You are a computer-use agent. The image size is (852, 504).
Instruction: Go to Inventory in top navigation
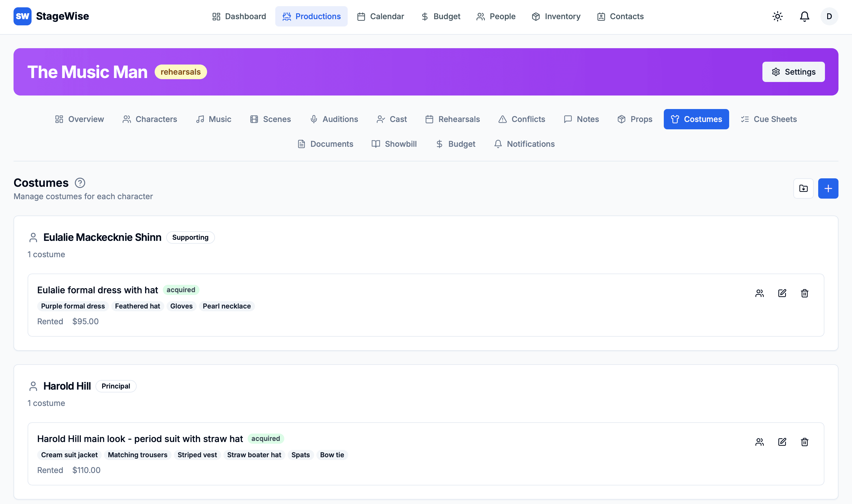click(x=556, y=16)
